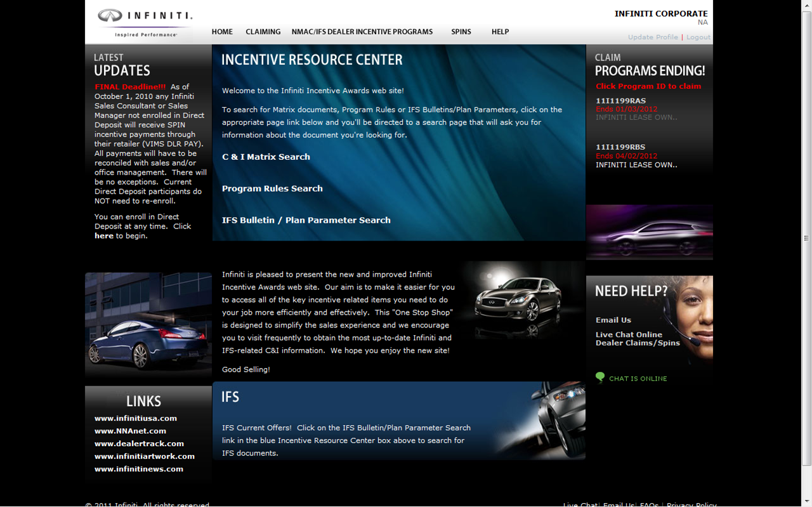812x507 pixels.
Task: Visit www.infinitiusa.com link
Action: [x=136, y=418]
